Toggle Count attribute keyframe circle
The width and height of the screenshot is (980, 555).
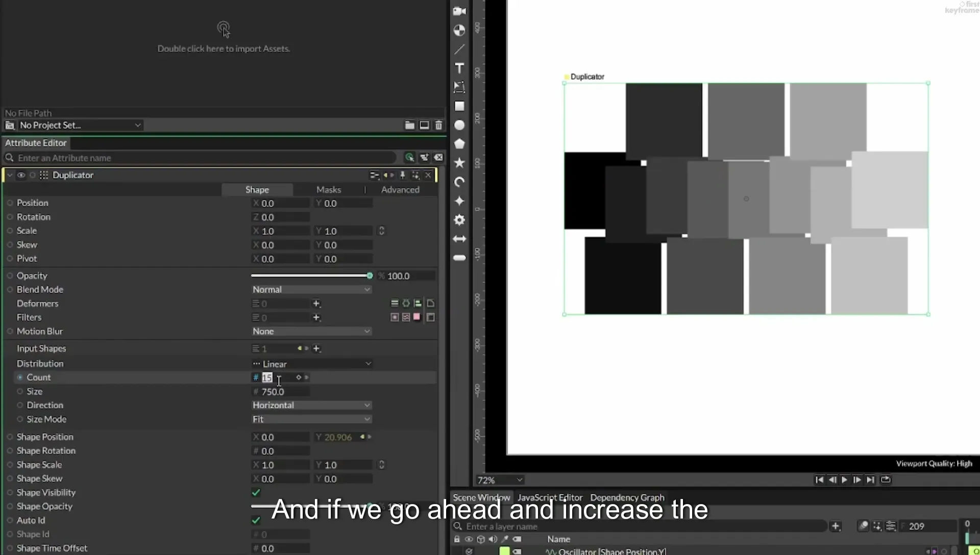click(20, 377)
